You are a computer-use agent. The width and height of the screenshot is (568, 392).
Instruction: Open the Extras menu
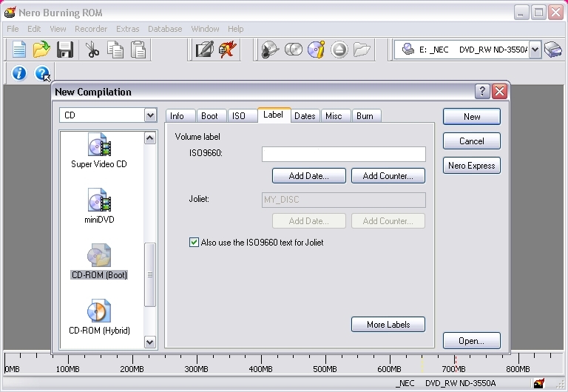pos(127,29)
